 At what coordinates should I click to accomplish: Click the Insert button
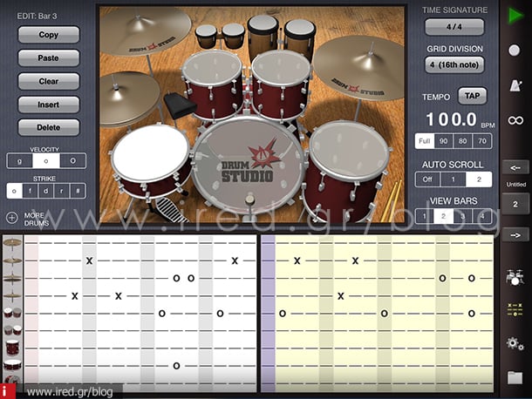tap(49, 105)
